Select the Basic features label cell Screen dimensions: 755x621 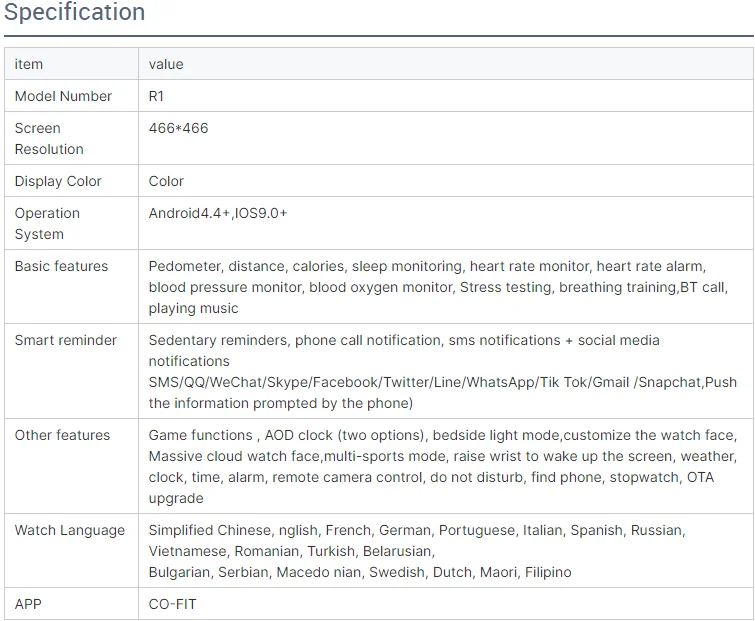click(61, 266)
